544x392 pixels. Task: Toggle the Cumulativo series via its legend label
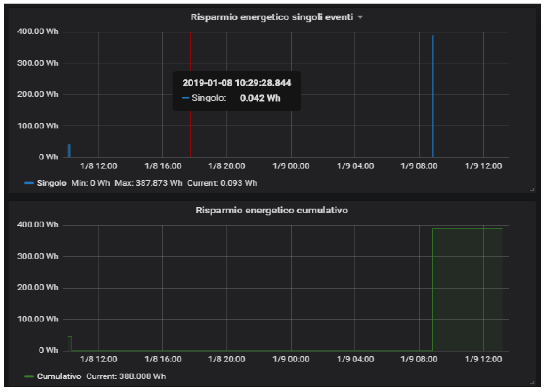click(59, 376)
